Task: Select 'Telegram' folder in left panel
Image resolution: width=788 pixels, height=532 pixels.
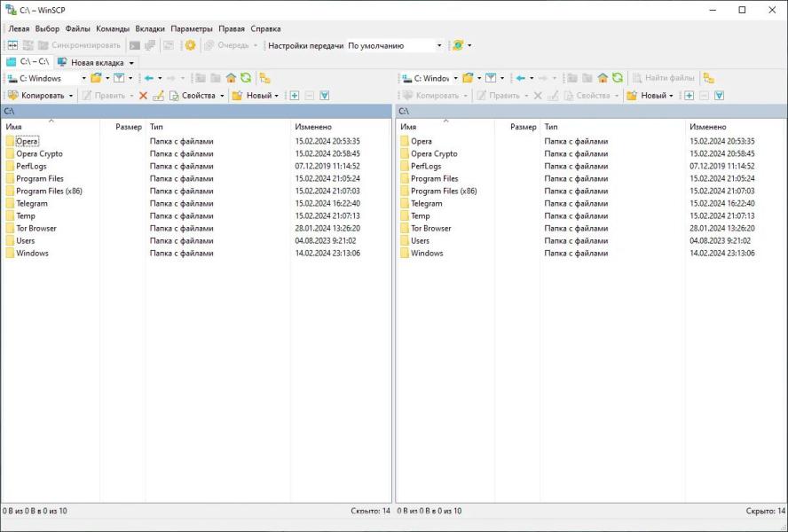Action: (32, 203)
